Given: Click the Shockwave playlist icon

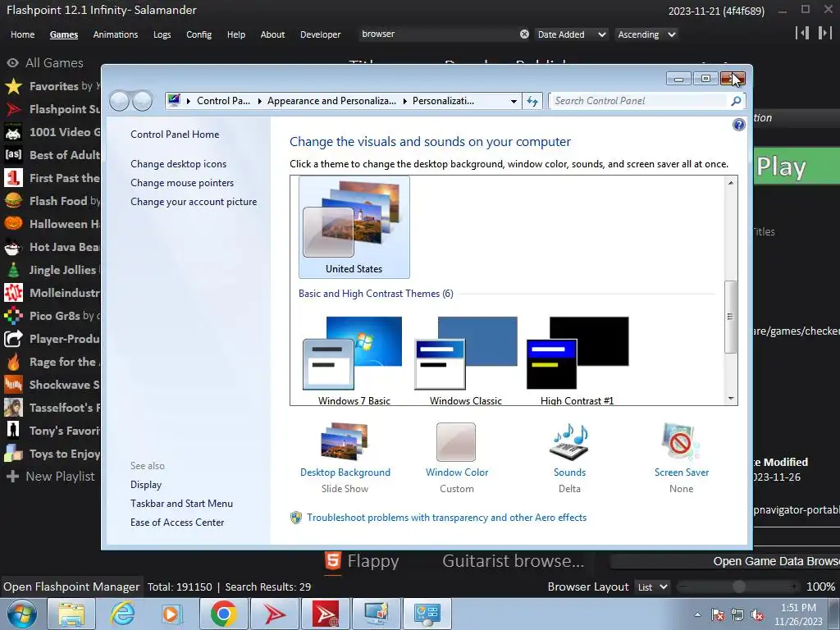Looking at the screenshot, I should tap(13, 385).
